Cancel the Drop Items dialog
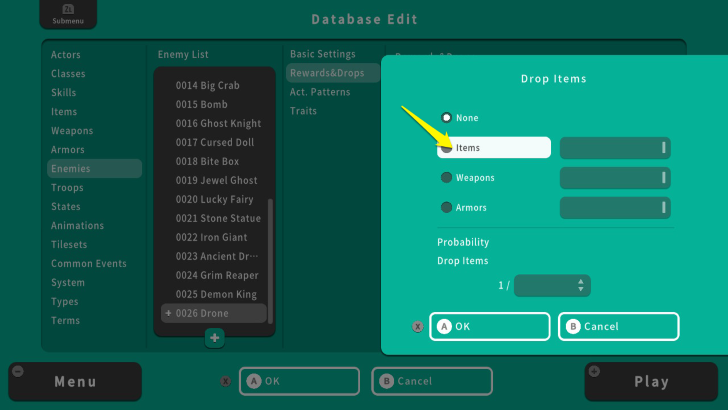Image resolution: width=728 pixels, height=410 pixels. (x=618, y=326)
